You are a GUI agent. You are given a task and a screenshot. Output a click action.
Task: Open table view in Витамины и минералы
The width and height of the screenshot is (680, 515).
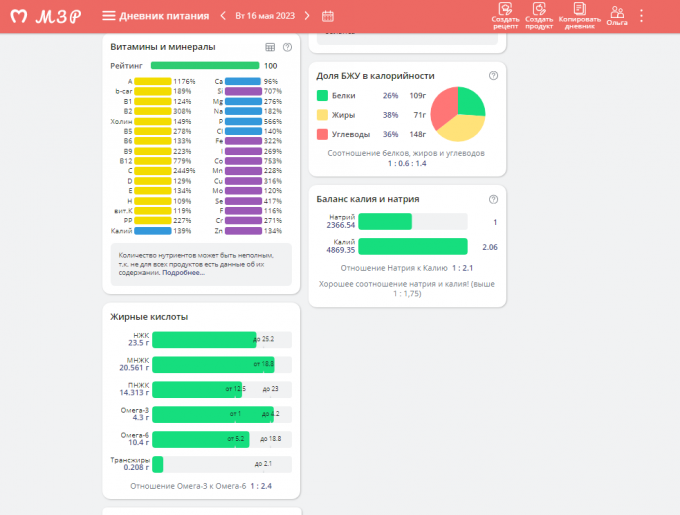tap(270, 47)
